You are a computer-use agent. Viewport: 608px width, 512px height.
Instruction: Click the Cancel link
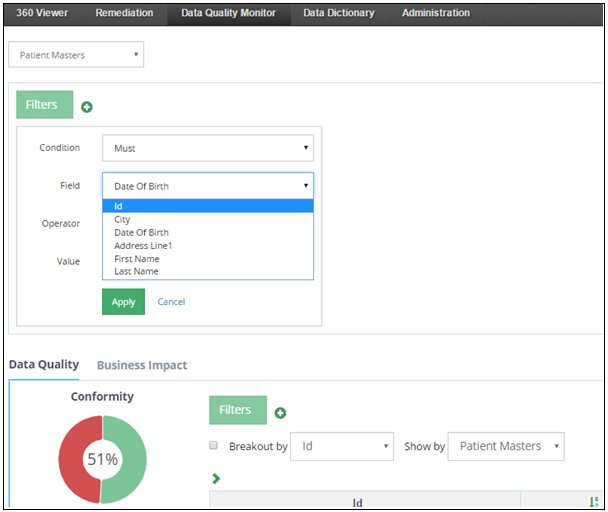pyautogui.click(x=171, y=302)
